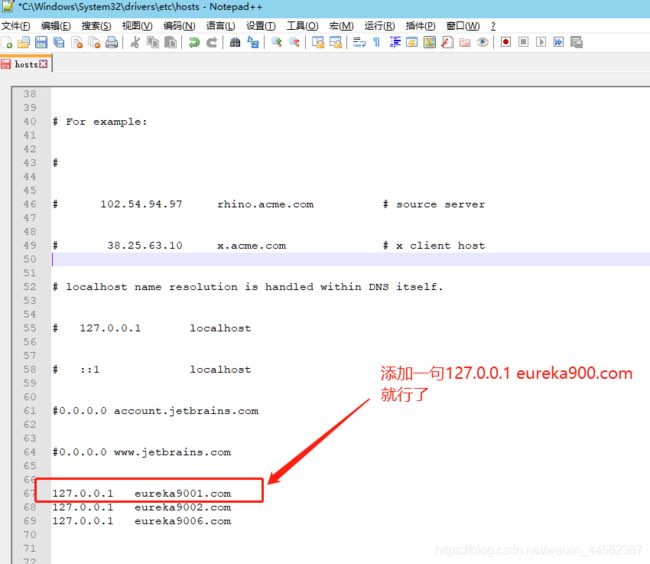This screenshot has height=564, width=650.
Task: Open the 运行(R) menu
Action: (380, 26)
